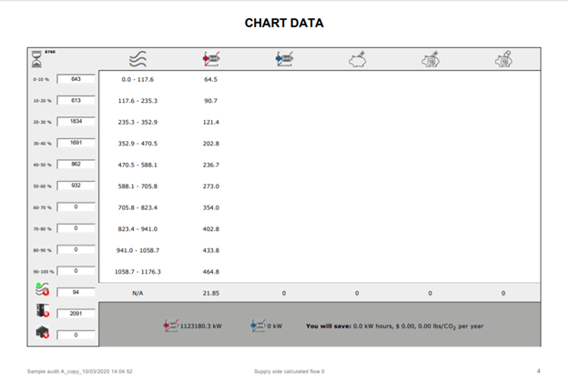Click the 0 kW proposed total

coord(275,326)
